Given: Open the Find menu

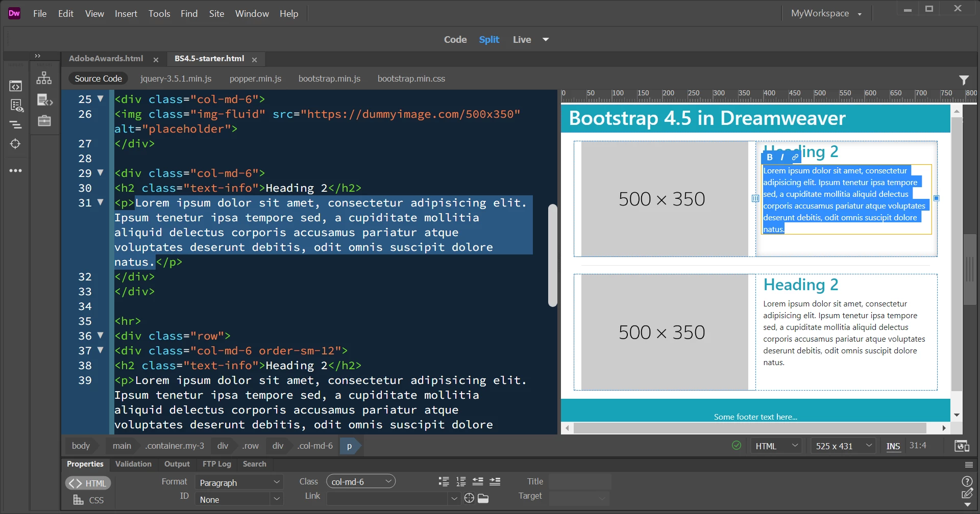Looking at the screenshot, I should click(189, 13).
